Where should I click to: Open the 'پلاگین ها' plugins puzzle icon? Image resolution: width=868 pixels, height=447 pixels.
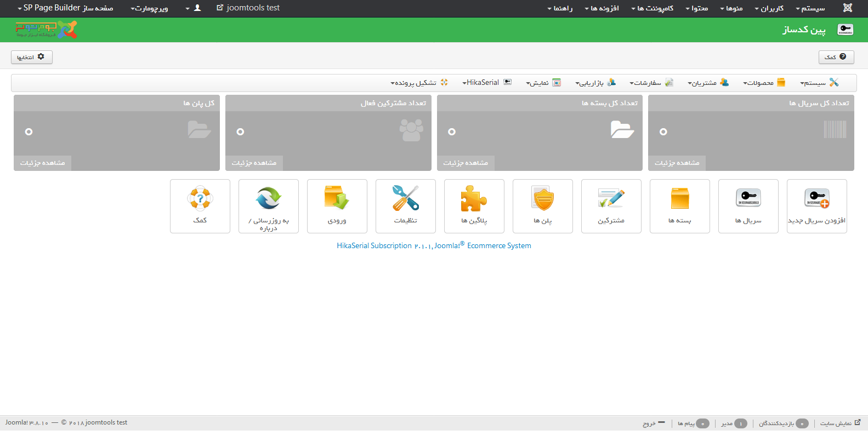click(474, 206)
